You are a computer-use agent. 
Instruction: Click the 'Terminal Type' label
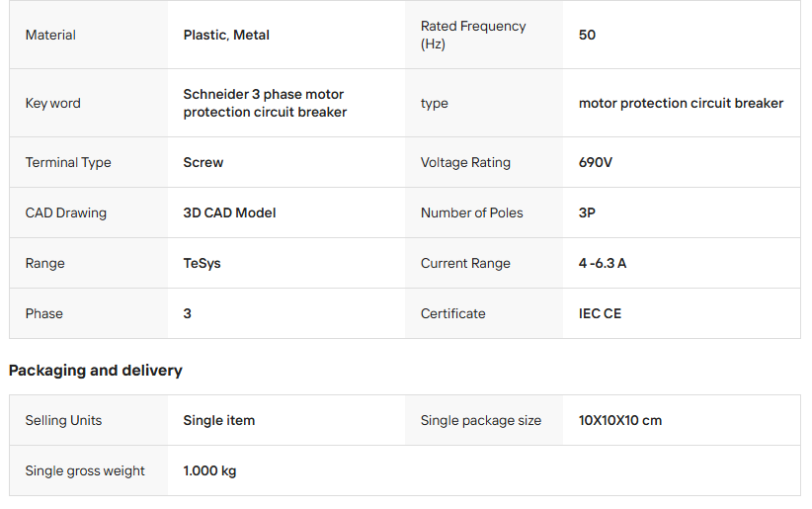68,162
